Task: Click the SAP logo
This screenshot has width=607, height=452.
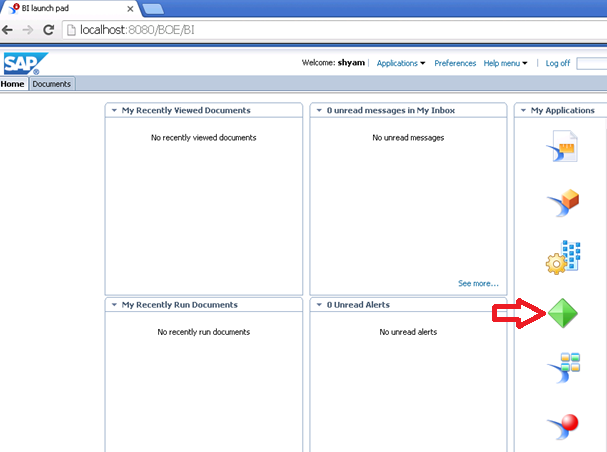Action: click(x=20, y=64)
